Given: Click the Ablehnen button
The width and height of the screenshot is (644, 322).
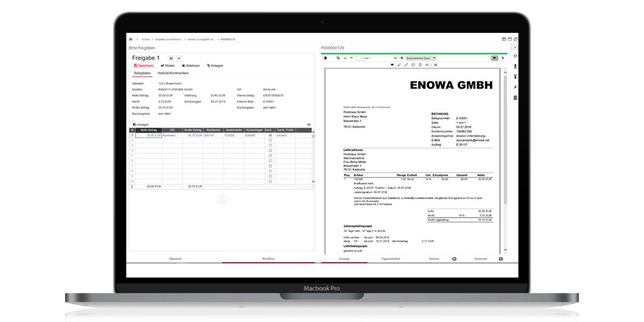Looking at the screenshot, I should tap(191, 66).
